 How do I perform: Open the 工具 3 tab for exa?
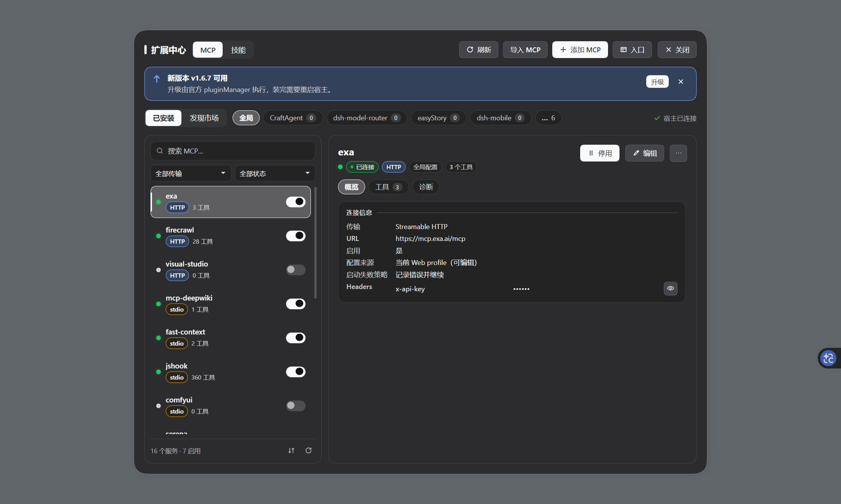pos(388,187)
